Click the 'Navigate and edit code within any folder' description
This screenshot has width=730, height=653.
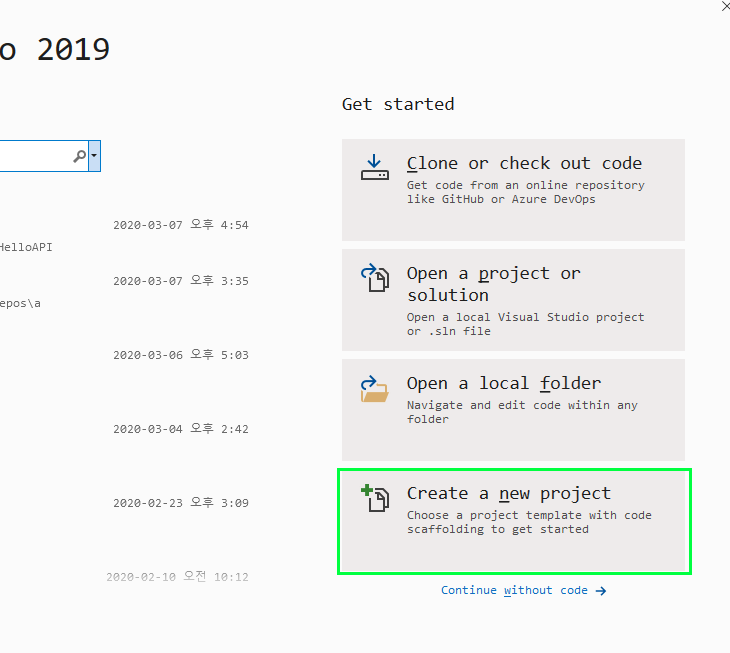point(522,412)
